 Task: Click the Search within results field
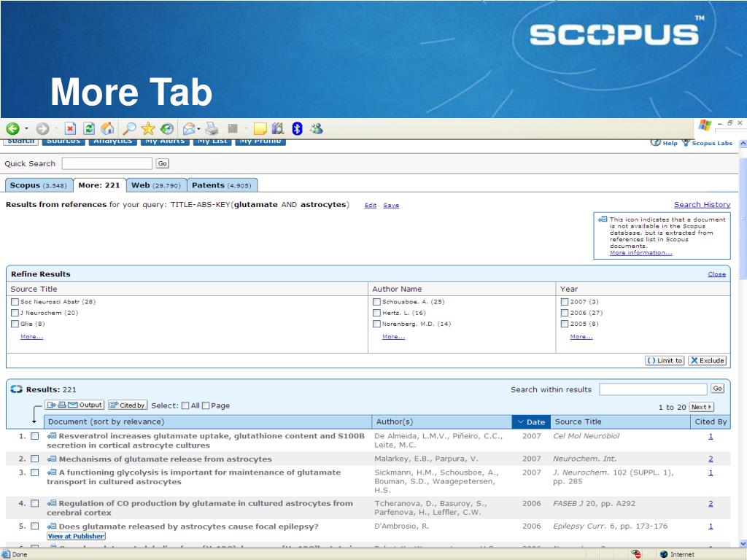653,389
